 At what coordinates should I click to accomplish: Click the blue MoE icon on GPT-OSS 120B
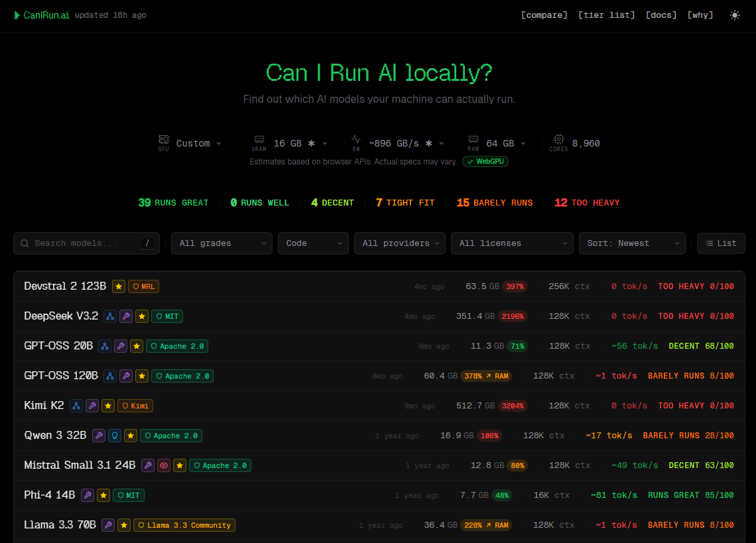pos(110,376)
